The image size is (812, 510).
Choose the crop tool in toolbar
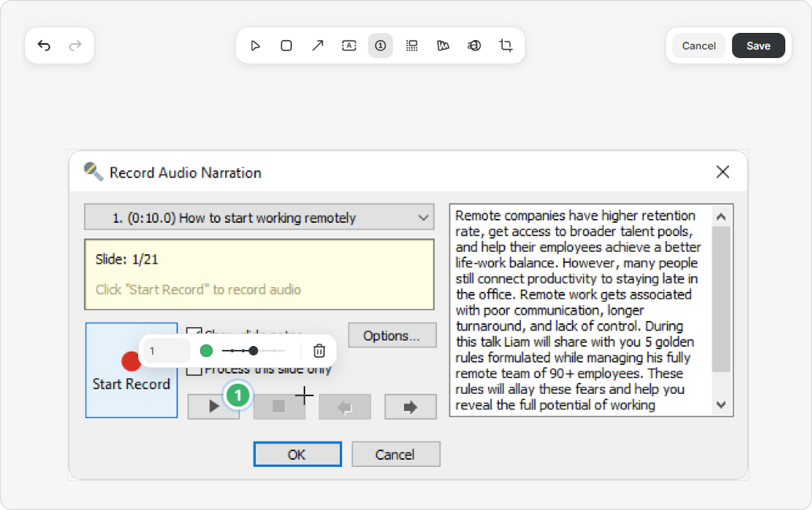[505, 46]
